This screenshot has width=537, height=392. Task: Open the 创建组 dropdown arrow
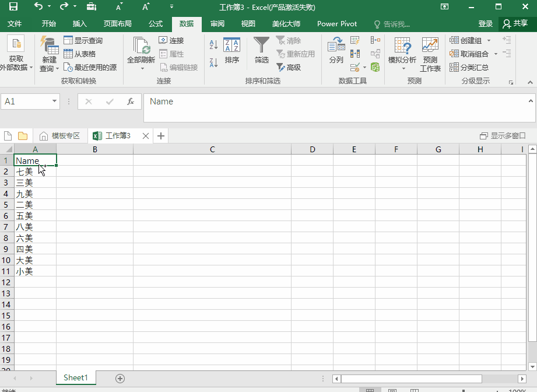click(x=489, y=41)
